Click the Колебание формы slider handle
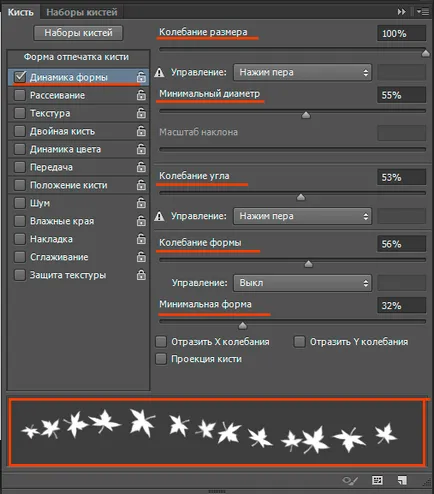Screen dimensions: 434x494 309,264
